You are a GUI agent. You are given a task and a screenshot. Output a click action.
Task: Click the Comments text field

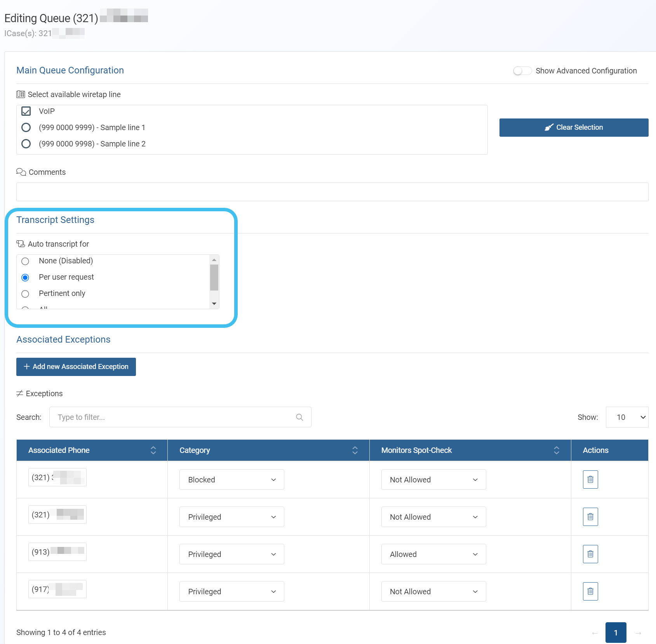[x=332, y=192]
